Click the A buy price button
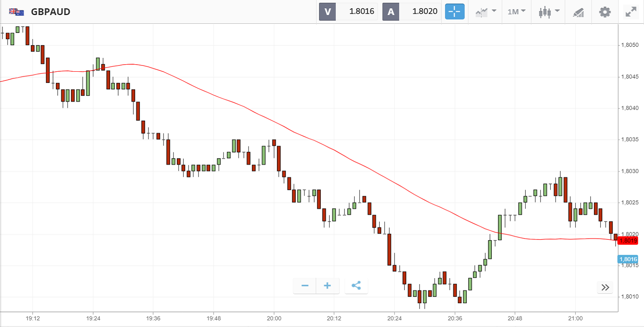The height and width of the screenshot is (327, 644). click(x=412, y=12)
